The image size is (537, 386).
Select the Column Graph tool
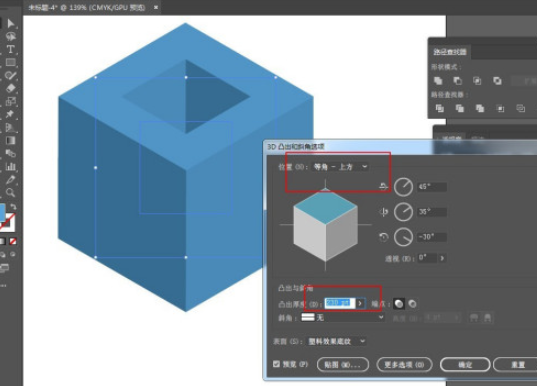(11, 166)
